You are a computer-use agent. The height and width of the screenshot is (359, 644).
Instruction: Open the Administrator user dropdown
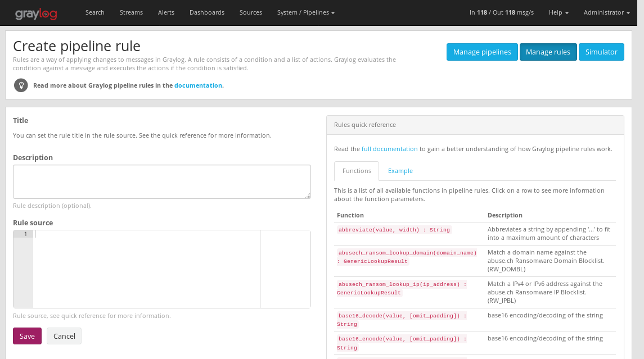pos(606,12)
